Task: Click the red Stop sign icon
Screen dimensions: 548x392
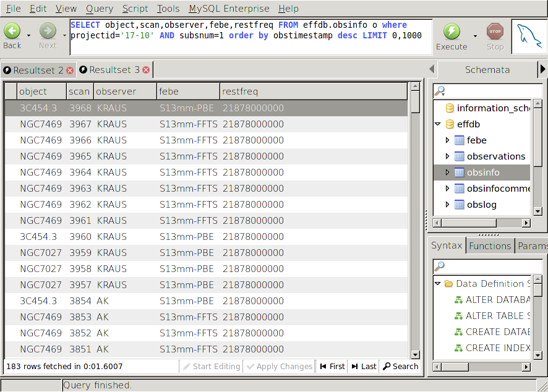Action: point(495,32)
